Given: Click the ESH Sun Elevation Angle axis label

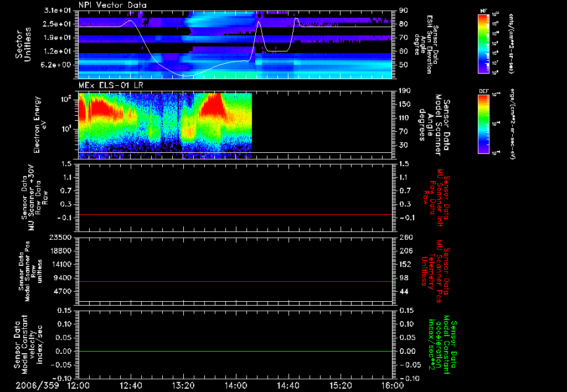Looking at the screenshot, I should [429, 44].
